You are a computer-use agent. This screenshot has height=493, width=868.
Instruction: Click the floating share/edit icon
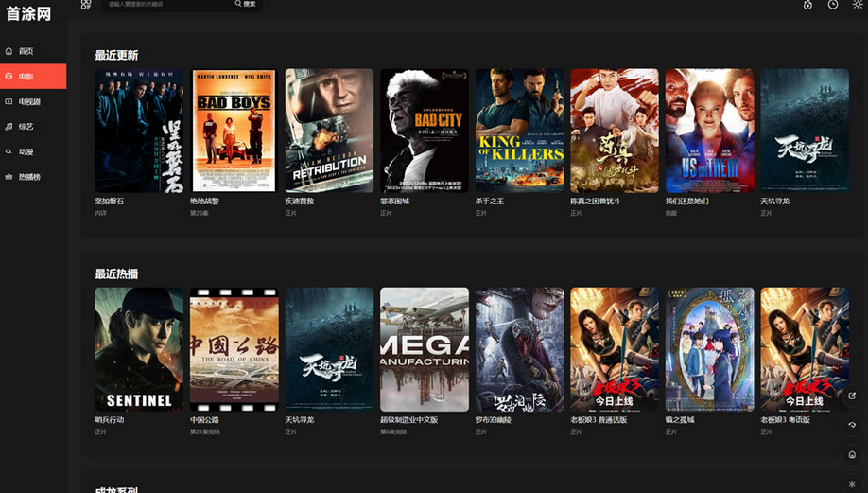coord(852,396)
